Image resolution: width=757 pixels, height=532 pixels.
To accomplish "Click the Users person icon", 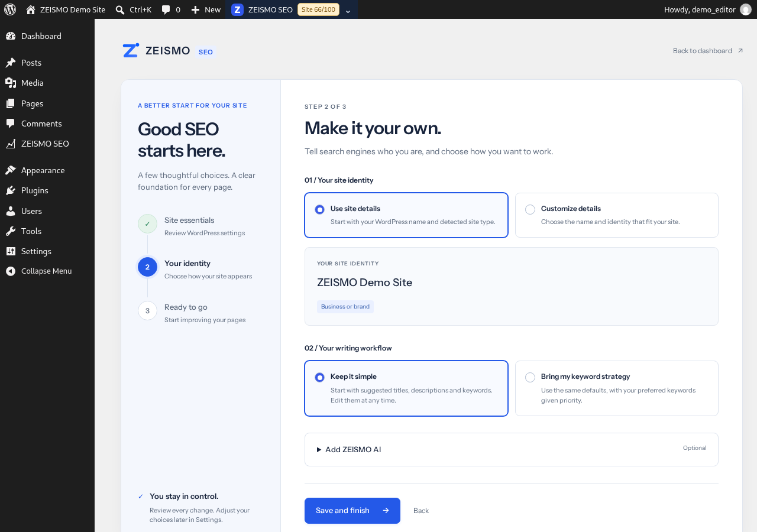I will 11,211.
